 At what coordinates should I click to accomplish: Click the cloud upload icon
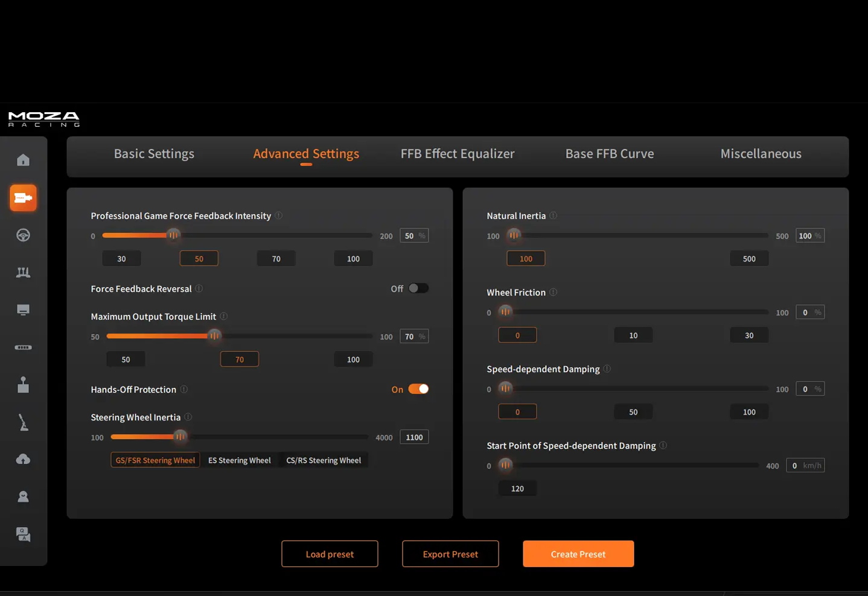coord(23,460)
